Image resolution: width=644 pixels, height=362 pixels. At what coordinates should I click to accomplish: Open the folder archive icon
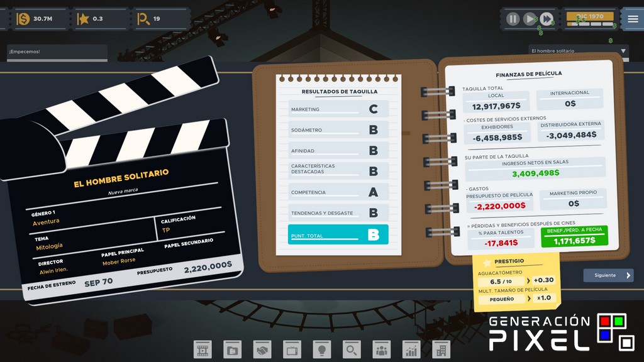point(233,348)
